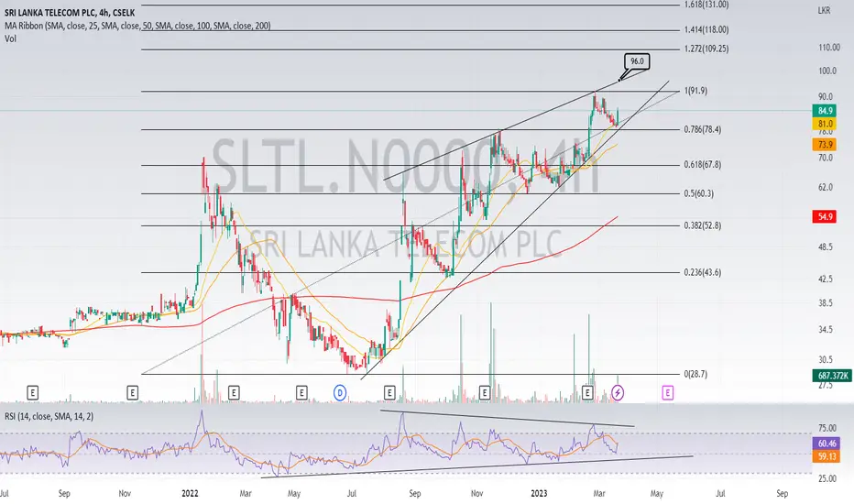
Task: Click the 30.5 price axis value
Action: [825, 360]
